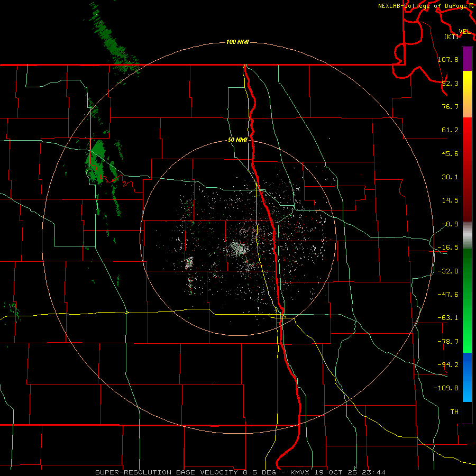Viewport: 476px width, 476px height.
Task: Click the 30.1 scale value
Action: pos(450,177)
